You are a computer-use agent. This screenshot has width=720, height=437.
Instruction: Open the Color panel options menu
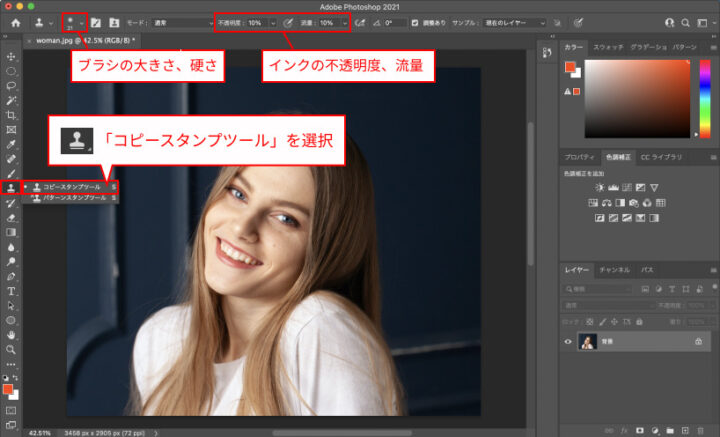(x=713, y=47)
